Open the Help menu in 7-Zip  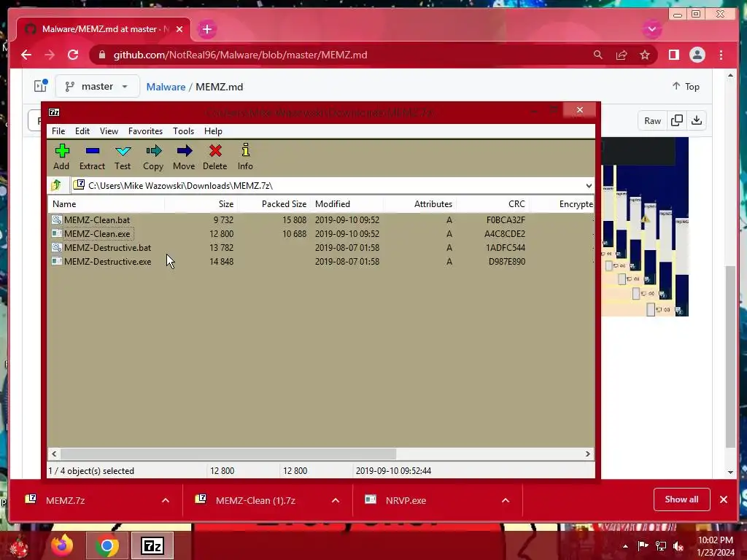coord(213,131)
